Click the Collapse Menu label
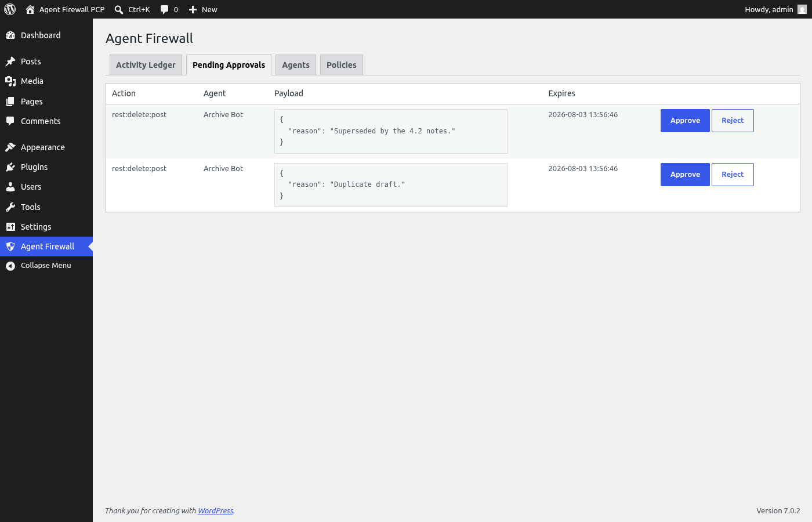The image size is (812, 522). pyautogui.click(x=46, y=266)
